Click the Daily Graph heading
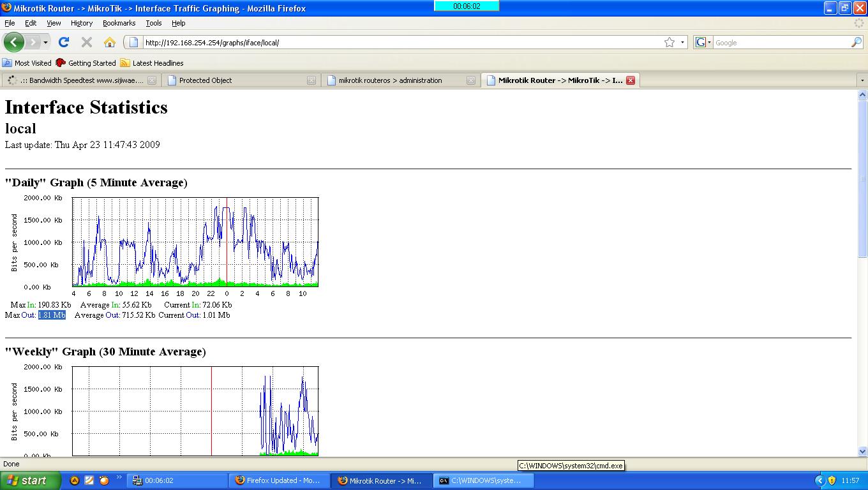Viewport: 868px width, 490px height. pyautogui.click(x=96, y=182)
